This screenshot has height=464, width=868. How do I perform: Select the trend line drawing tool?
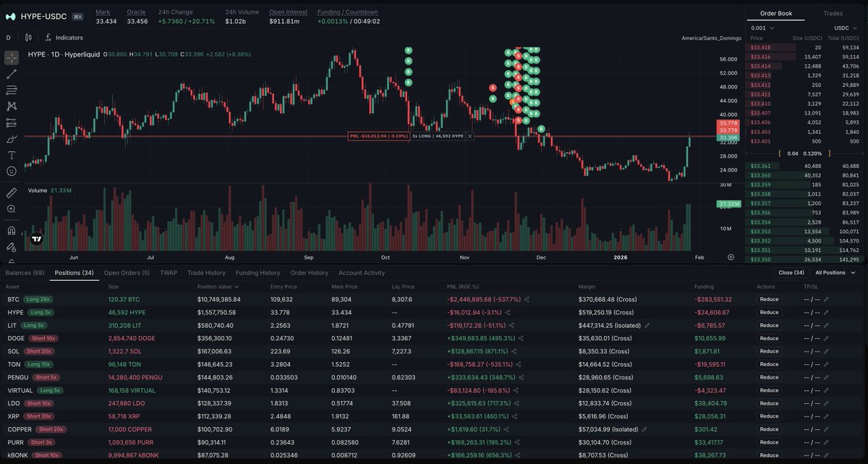tap(12, 74)
